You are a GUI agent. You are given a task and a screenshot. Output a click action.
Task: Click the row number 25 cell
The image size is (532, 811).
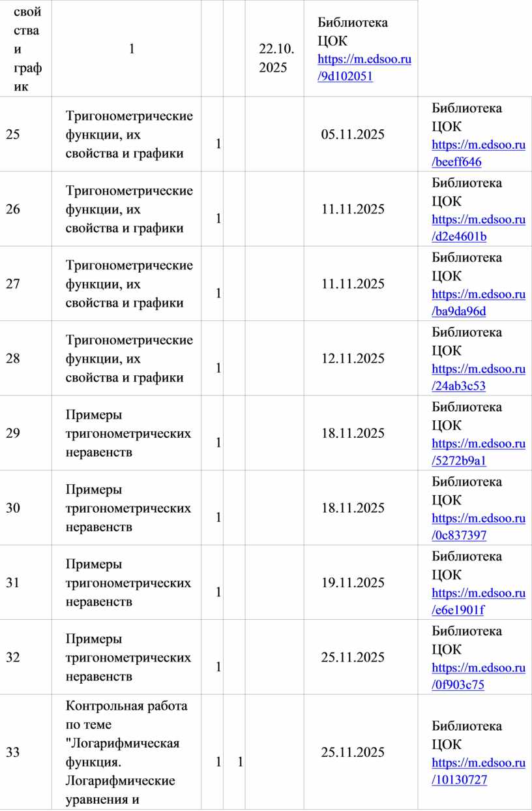13,134
